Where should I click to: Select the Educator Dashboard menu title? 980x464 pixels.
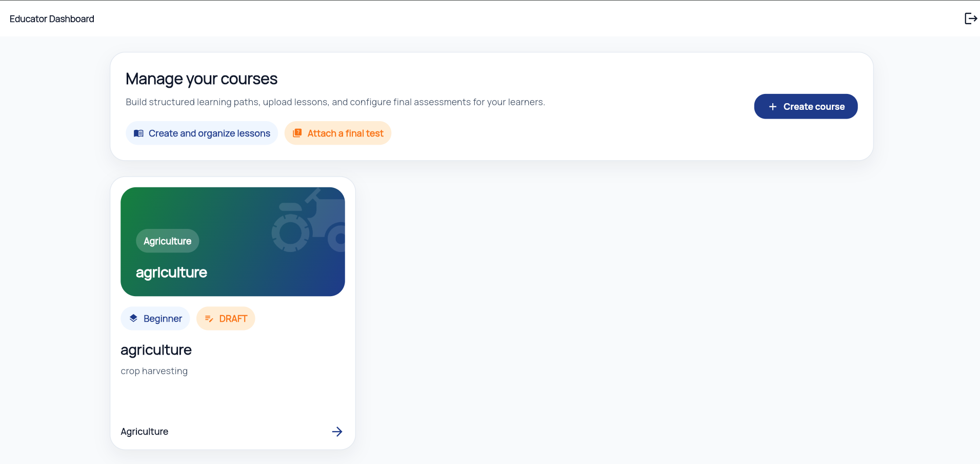coord(52,18)
